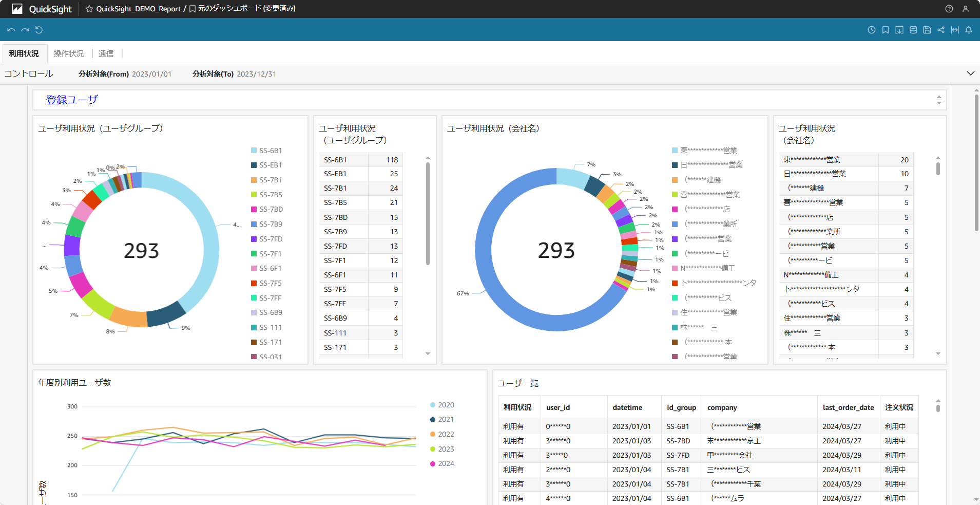Click the share icon in toolbar
Screen dimensions: 980x505
coord(941,30)
